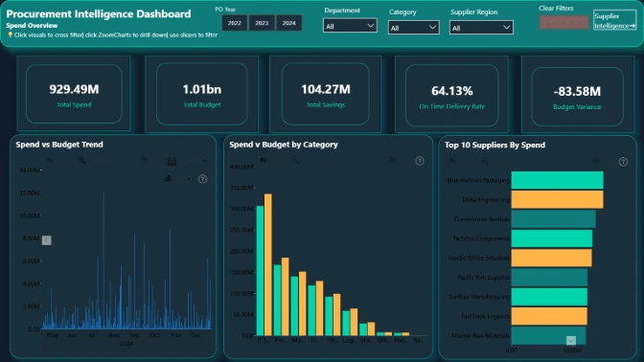Viewport: 644px width, 362px height.
Task: Open help icon in Top 10 Suppliers By Spend
Action: click(623, 162)
